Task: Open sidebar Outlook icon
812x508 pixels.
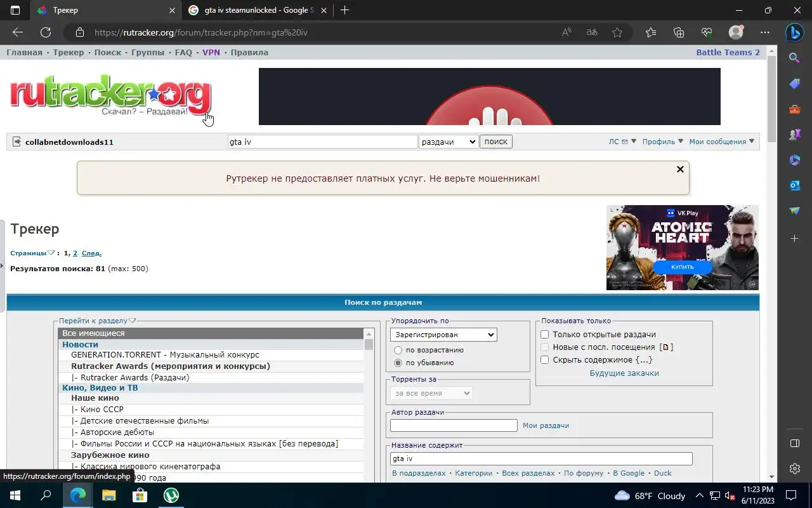Action: (x=794, y=185)
